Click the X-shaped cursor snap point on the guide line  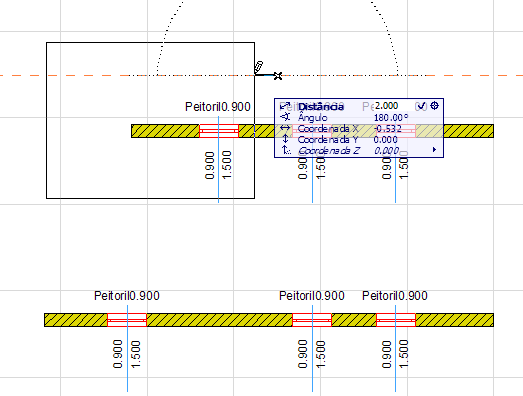click(x=278, y=76)
